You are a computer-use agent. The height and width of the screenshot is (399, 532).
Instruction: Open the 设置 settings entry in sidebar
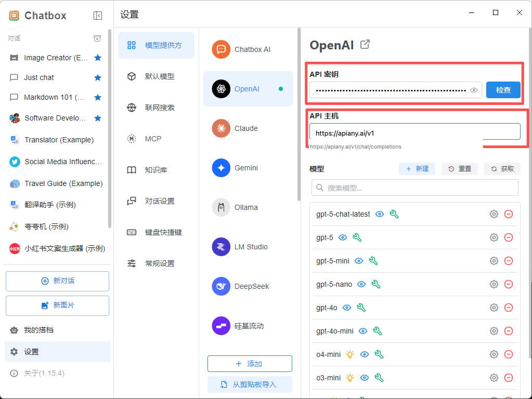(57, 352)
